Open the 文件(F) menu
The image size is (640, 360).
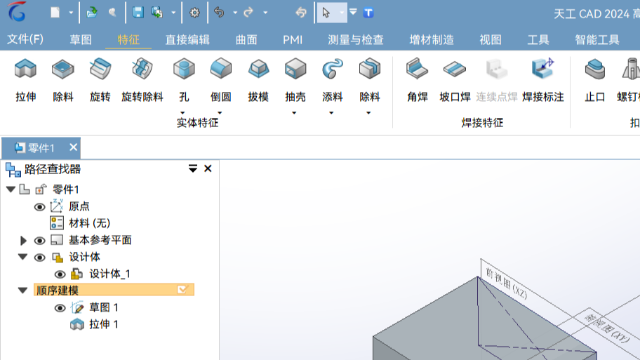coord(25,39)
